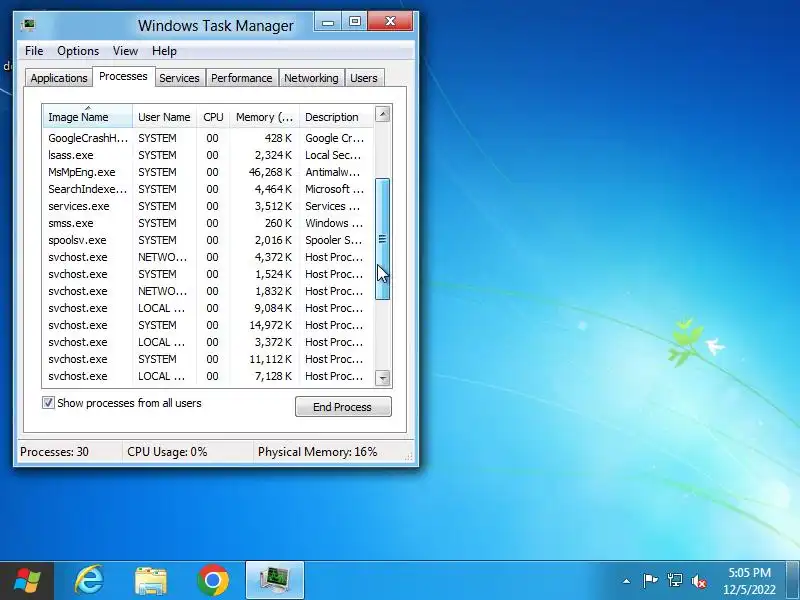
Task: Select the MsMpEng.exe process
Action: coord(209,172)
